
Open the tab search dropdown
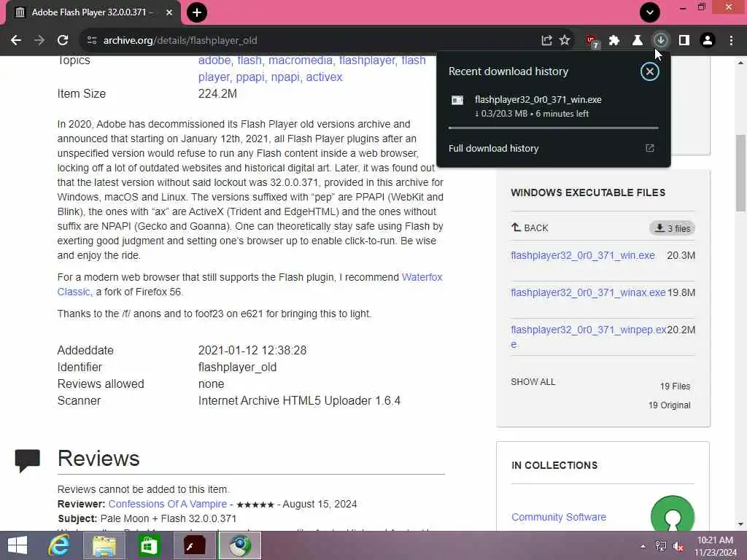(650, 12)
